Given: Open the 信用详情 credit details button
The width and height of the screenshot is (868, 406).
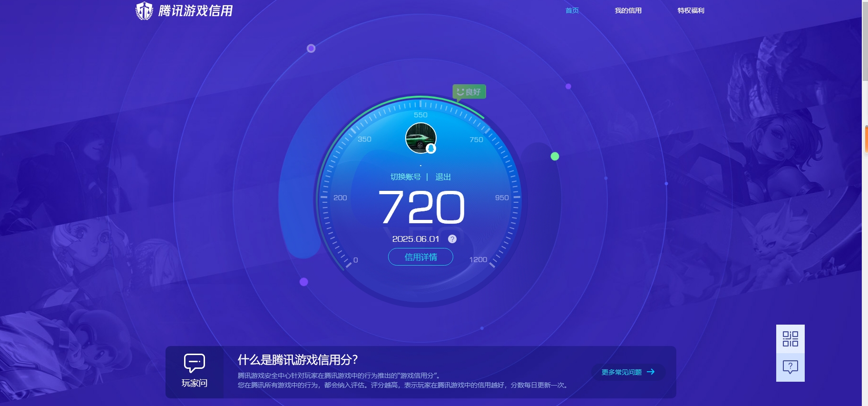Looking at the screenshot, I should pyautogui.click(x=420, y=257).
